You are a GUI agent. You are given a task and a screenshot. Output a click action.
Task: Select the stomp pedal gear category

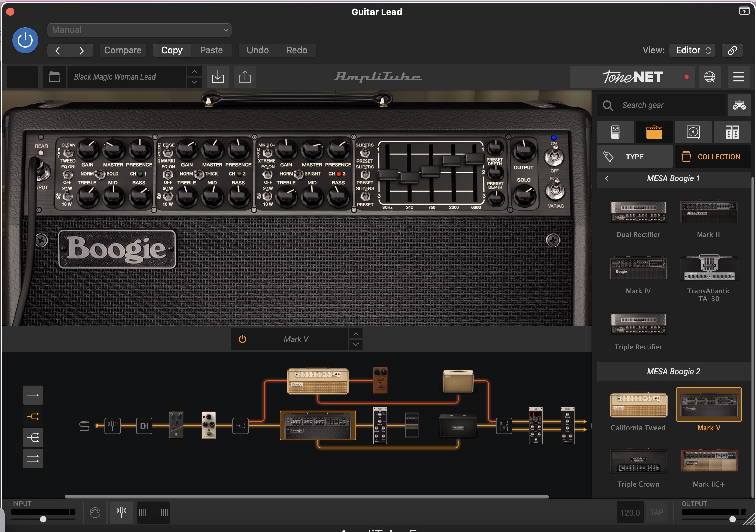point(615,132)
